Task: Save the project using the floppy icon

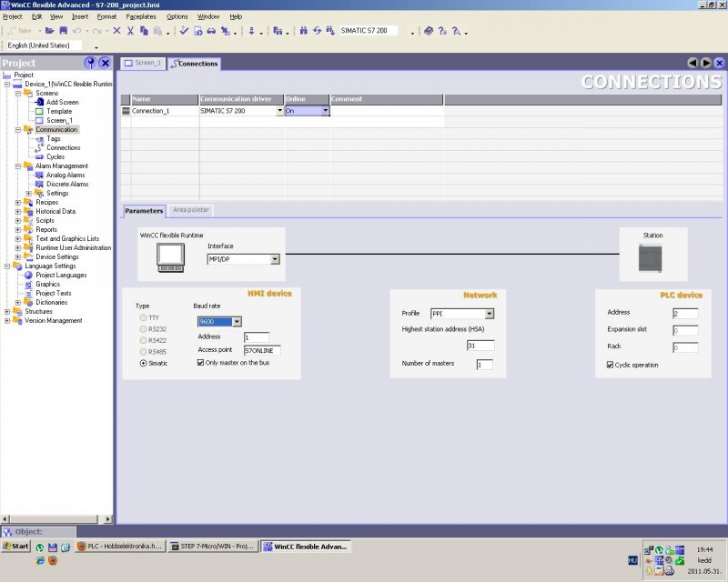Action: (64, 31)
